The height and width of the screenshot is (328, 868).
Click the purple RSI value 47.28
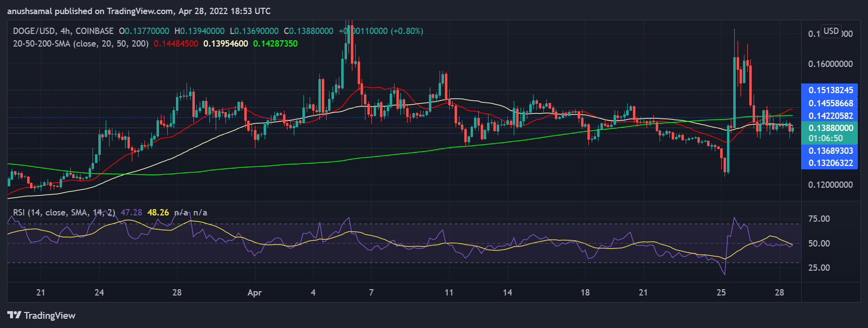(x=131, y=213)
